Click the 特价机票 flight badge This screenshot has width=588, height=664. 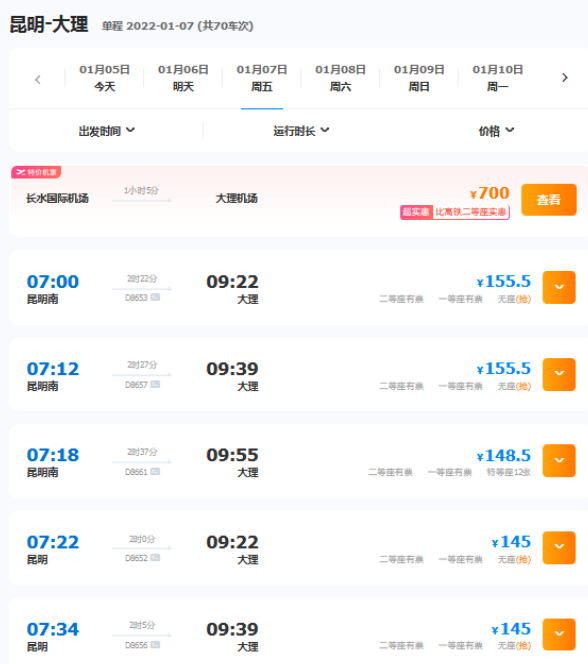pos(36,172)
